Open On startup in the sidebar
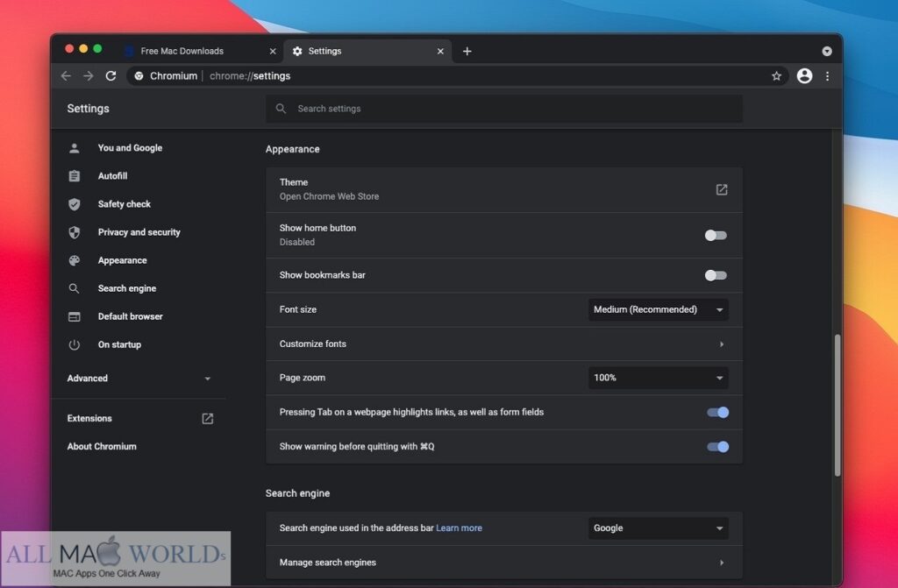This screenshot has width=898, height=588. pos(119,344)
